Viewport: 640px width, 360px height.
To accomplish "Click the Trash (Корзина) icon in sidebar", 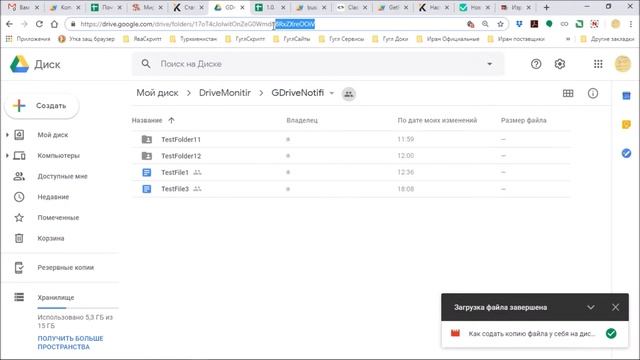I will [19, 238].
